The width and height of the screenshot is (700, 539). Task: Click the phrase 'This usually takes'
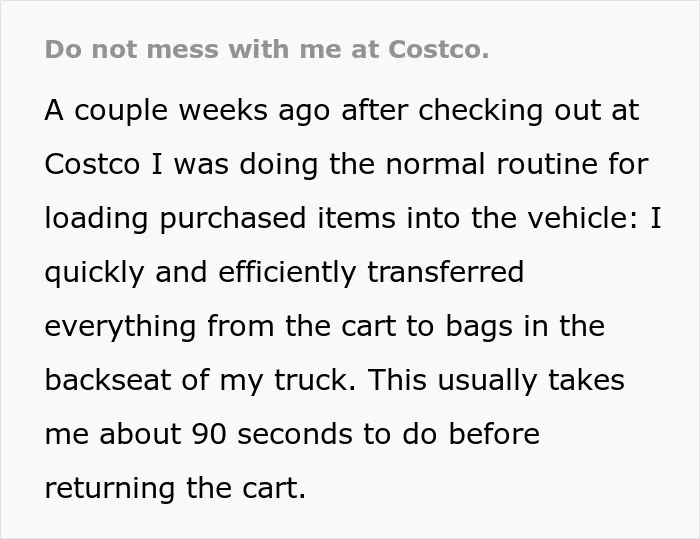(496, 381)
